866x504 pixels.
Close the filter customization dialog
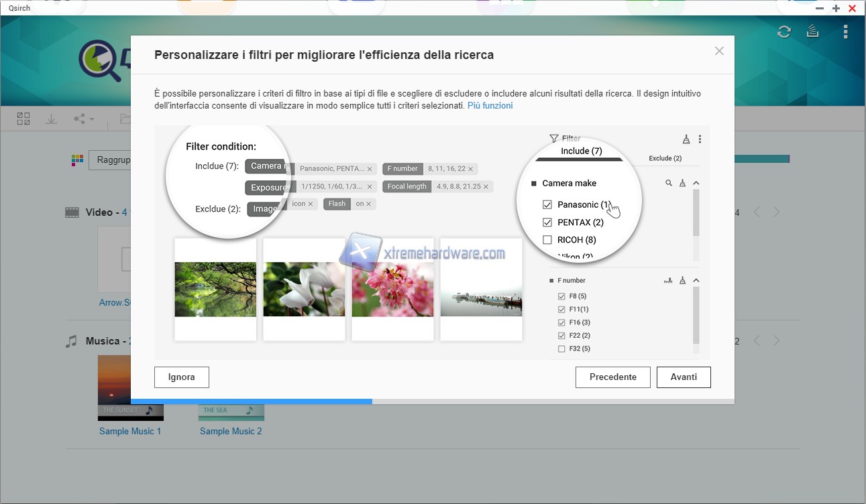coord(719,51)
